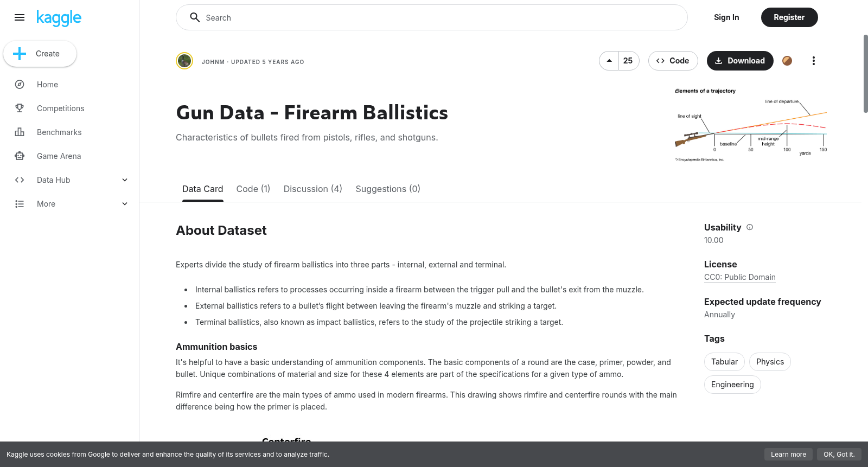
Task: Select the Physics tag
Action: coord(770,362)
